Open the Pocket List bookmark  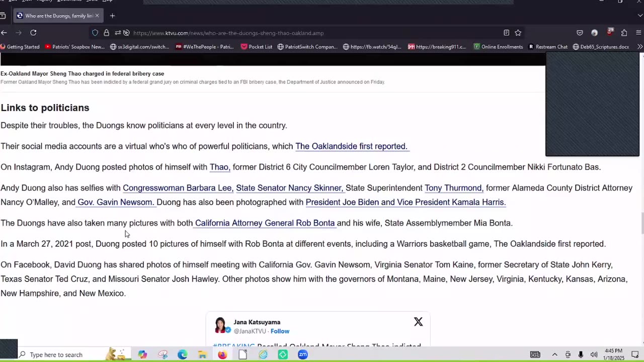tap(256, 47)
